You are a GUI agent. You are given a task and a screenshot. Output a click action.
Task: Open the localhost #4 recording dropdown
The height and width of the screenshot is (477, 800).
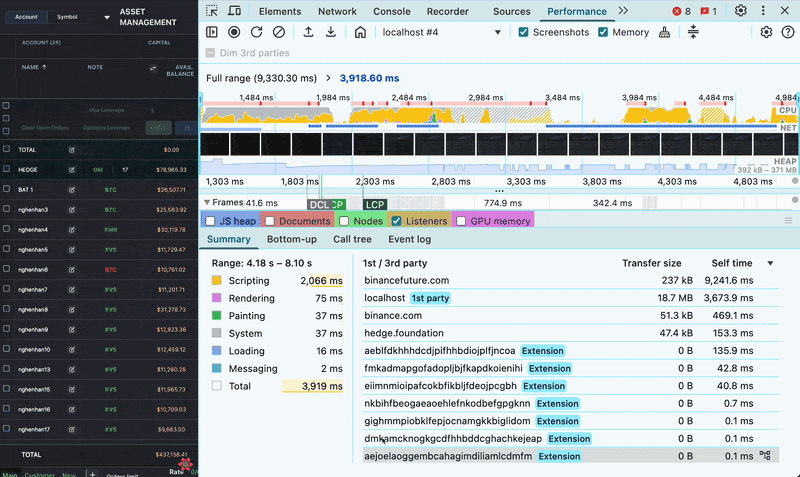click(442, 32)
